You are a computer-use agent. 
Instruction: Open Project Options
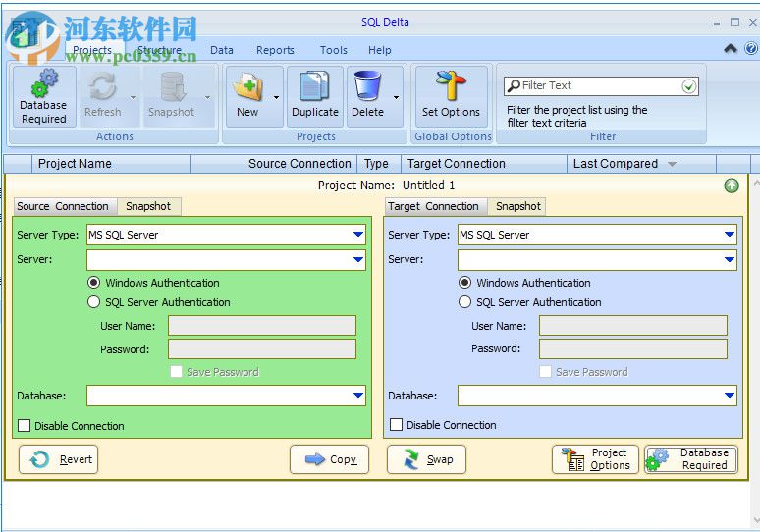(x=595, y=459)
